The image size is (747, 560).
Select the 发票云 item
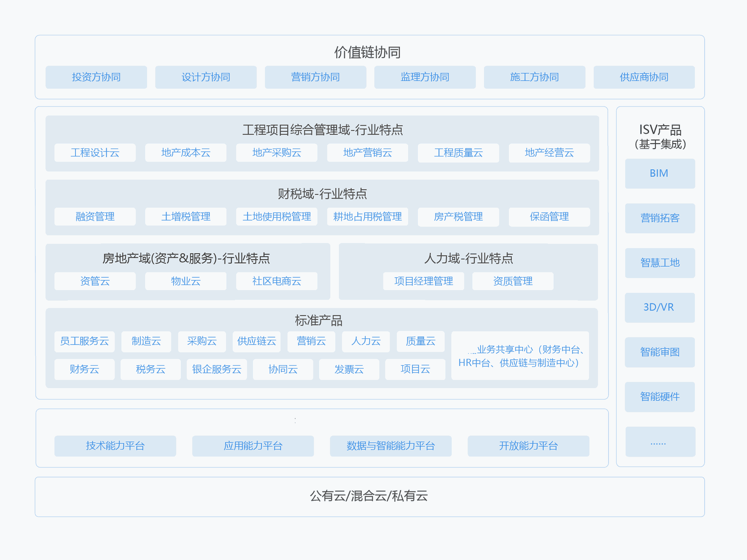coord(349,369)
